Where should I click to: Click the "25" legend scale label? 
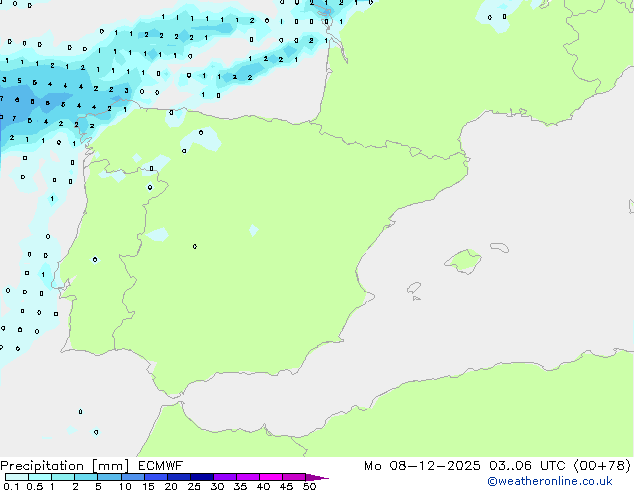194,486
